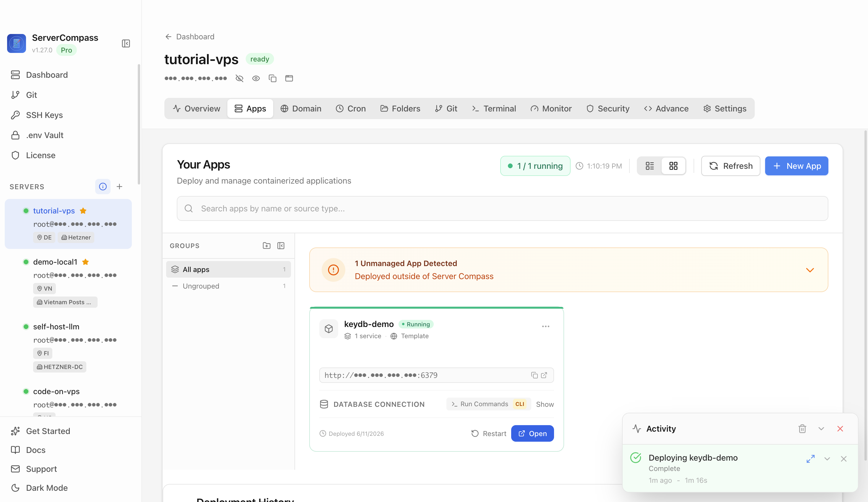The width and height of the screenshot is (868, 502).
Task: Open keydb-demo more options menu
Action: 545,326
